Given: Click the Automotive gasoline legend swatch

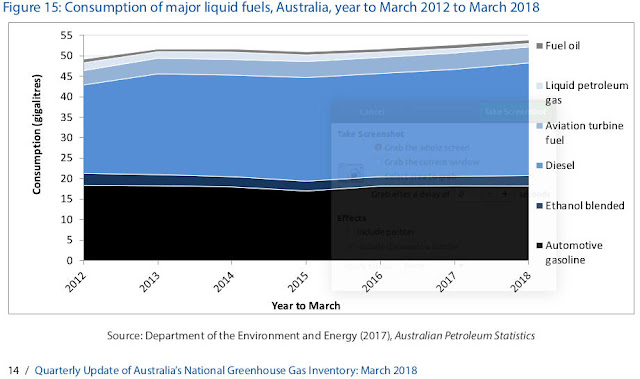Looking at the screenshot, I should pos(539,246).
